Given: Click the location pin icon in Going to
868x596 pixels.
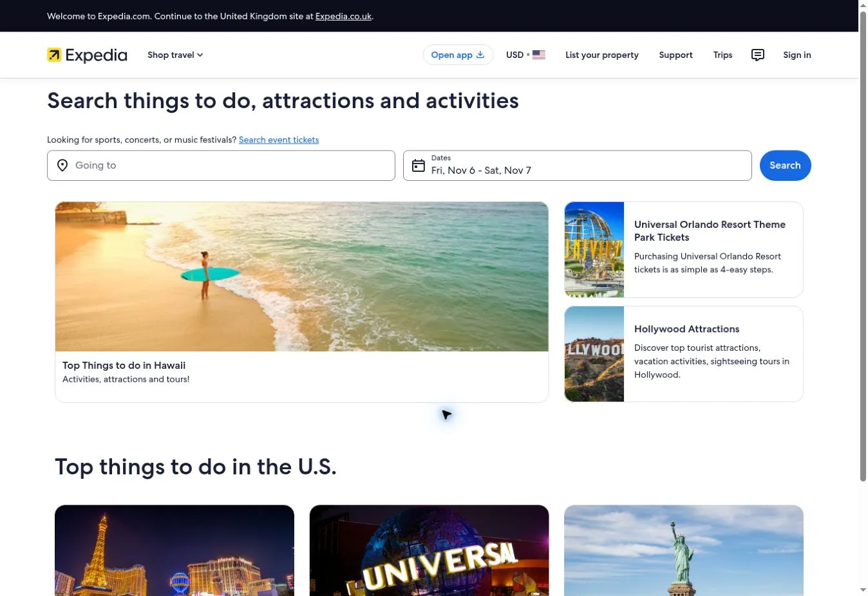Looking at the screenshot, I should (x=62, y=165).
